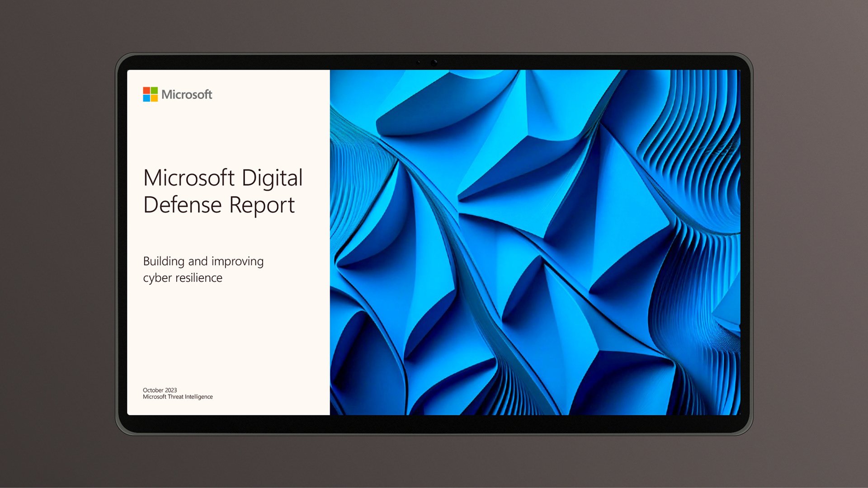Screen dimensions: 868x488
Task: Tap the small sensor dot beside the camera
Action: 418,62
